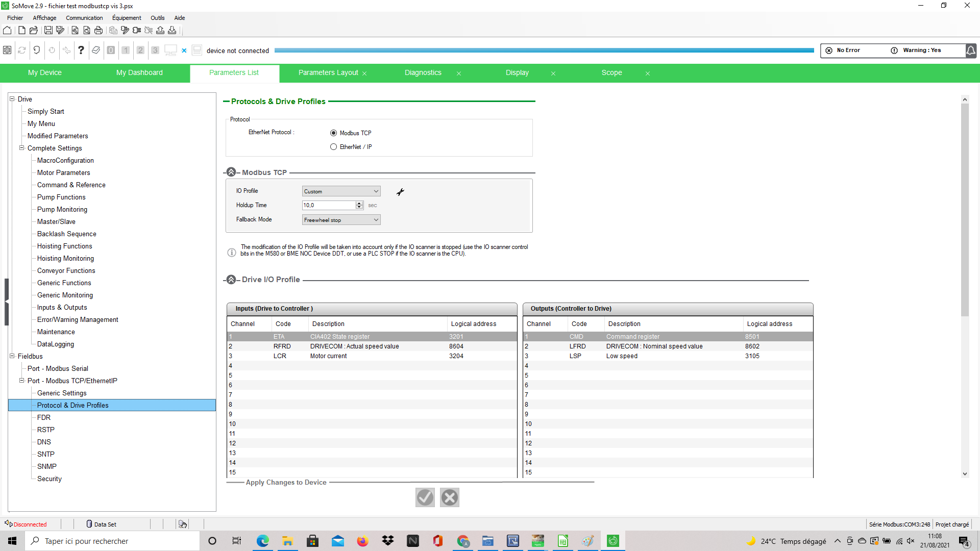Select the Modbus TCP radio button
Viewport: 980px width, 551px height.
click(334, 133)
